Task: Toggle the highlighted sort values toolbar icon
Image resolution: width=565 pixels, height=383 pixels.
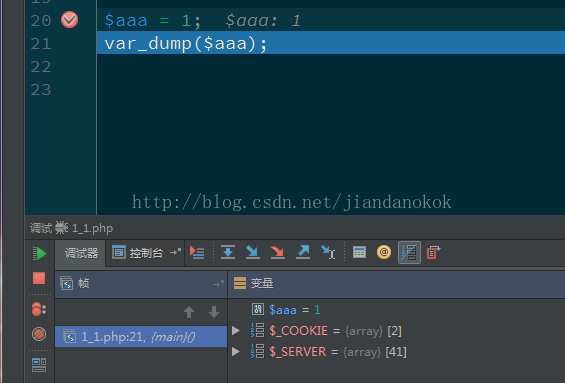Action: pyautogui.click(x=409, y=253)
